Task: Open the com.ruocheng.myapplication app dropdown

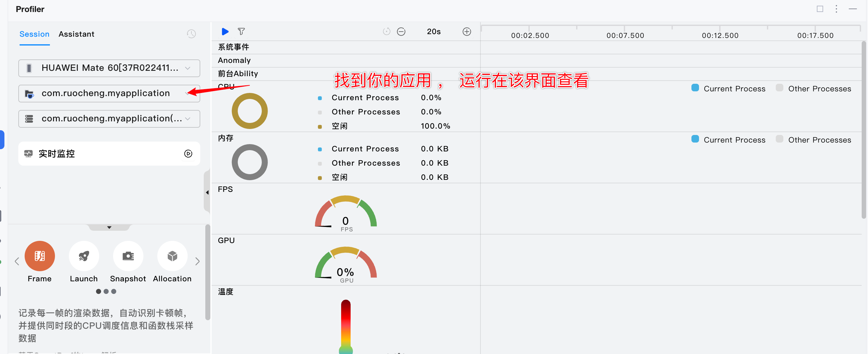Action: 109,93
